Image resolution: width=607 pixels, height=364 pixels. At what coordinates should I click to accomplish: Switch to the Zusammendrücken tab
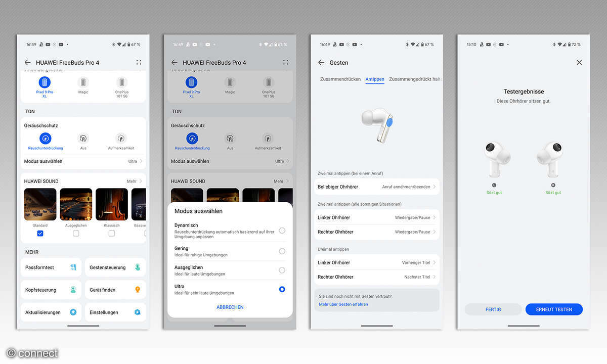340,79
